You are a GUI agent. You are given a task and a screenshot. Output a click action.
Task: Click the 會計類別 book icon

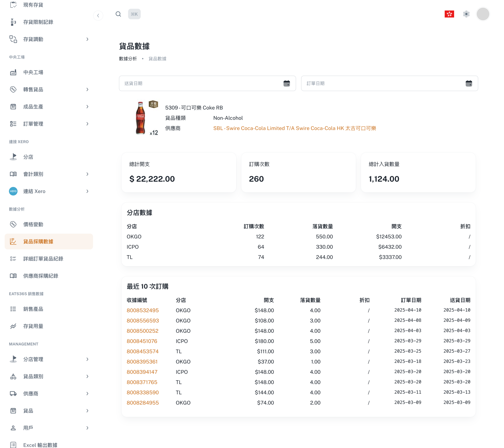pos(13,174)
